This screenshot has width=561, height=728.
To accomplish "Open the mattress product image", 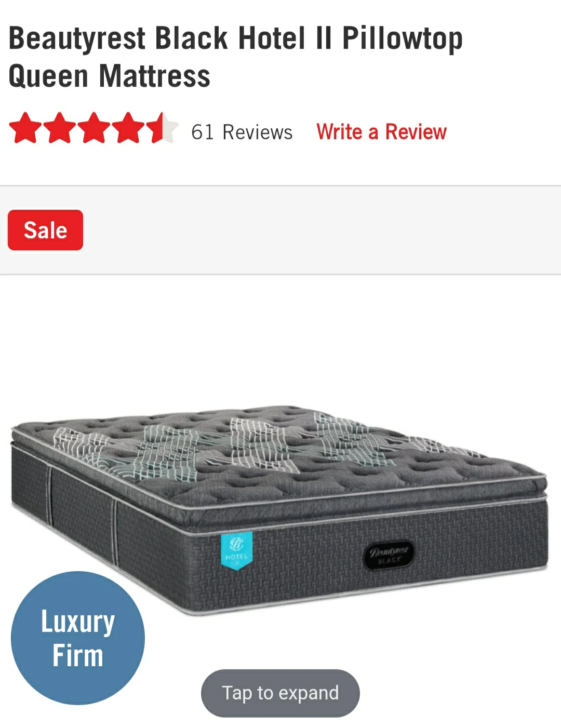I will point(279,511).
